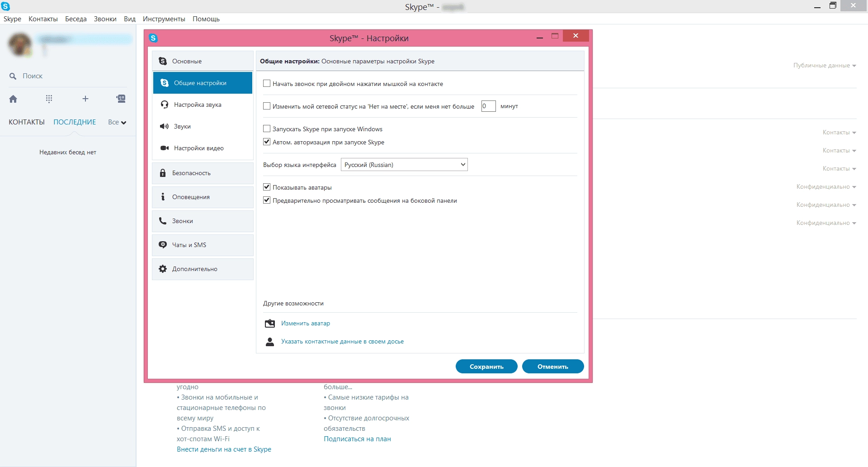
Task: Click the padlock icon for Безопасность
Action: (x=163, y=173)
